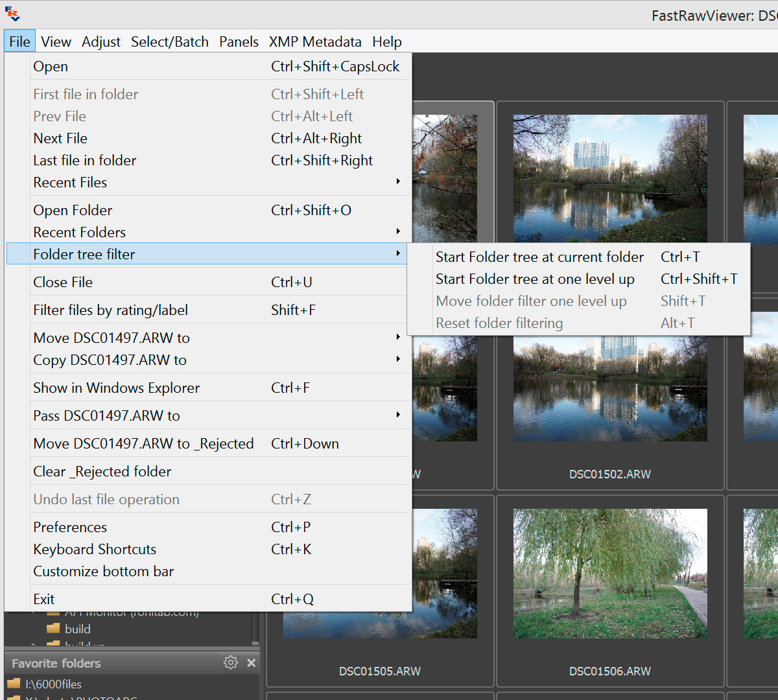Choose Start Folder tree at current folder
Image resolution: width=778 pixels, height=700 pixels.
point(539,257)
